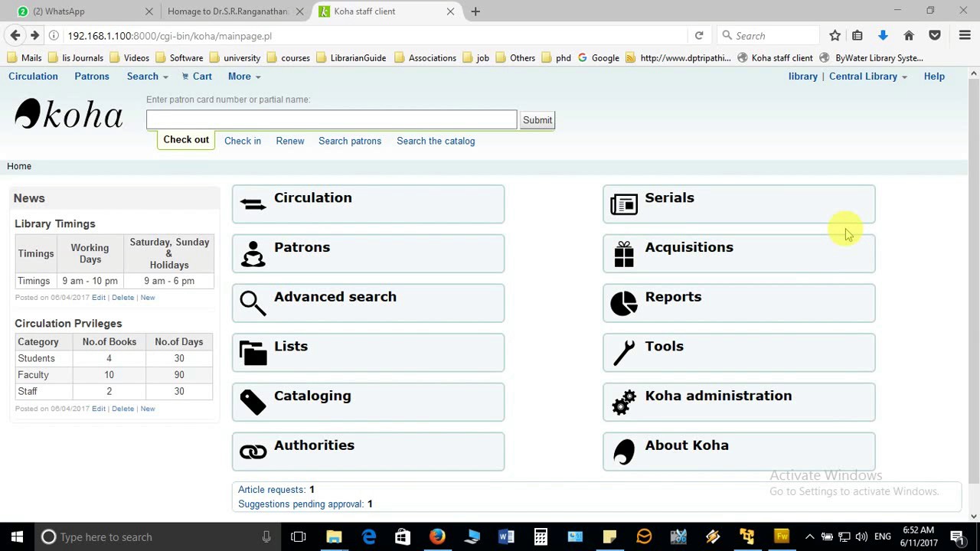Open the Circulation module icon

coord(253,204)
